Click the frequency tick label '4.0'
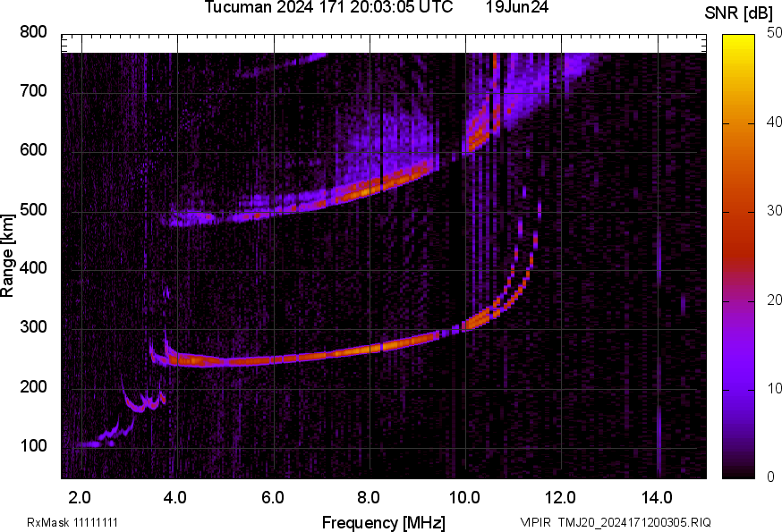Viewport: 782px width, 532px height. [175, 498]
